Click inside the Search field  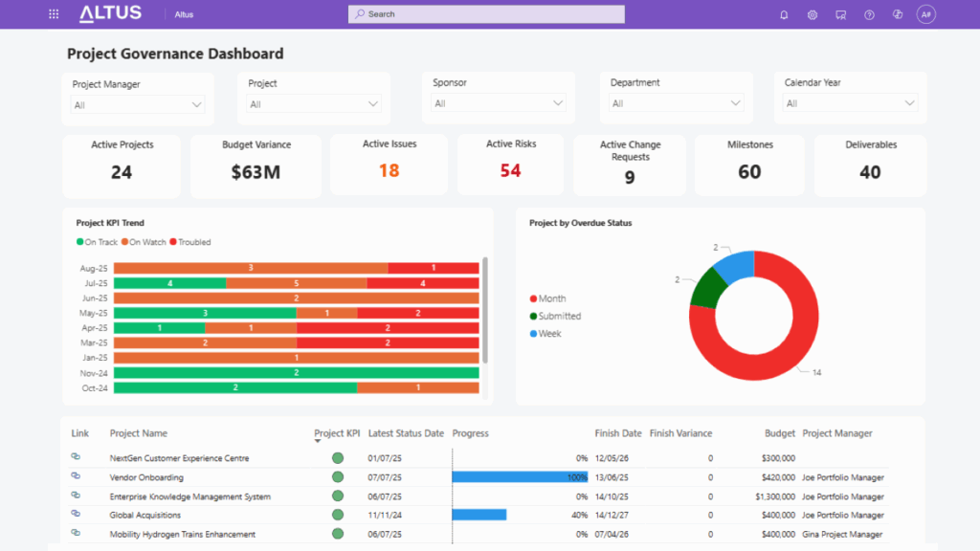pyautogui.click(x=485, y=13)
